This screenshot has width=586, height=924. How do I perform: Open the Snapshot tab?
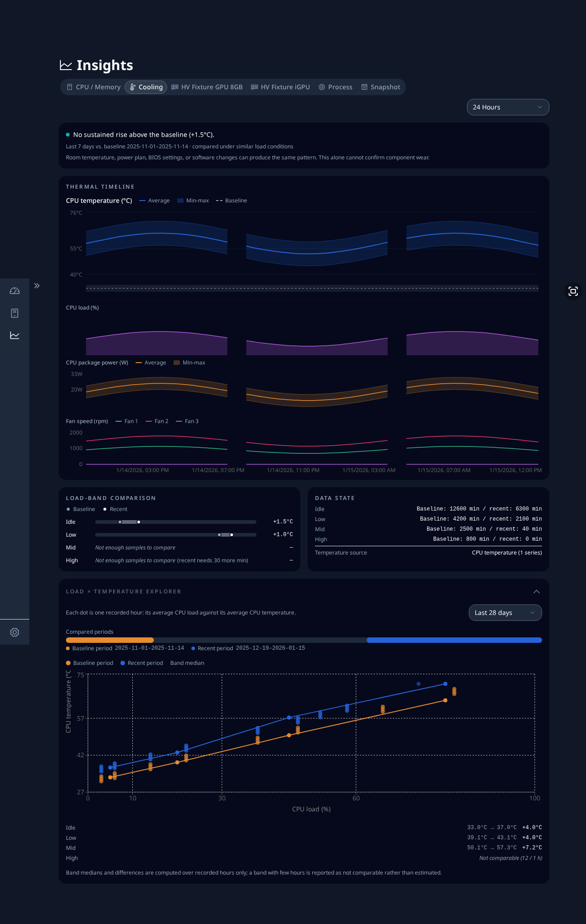click(x=381, y=87)
